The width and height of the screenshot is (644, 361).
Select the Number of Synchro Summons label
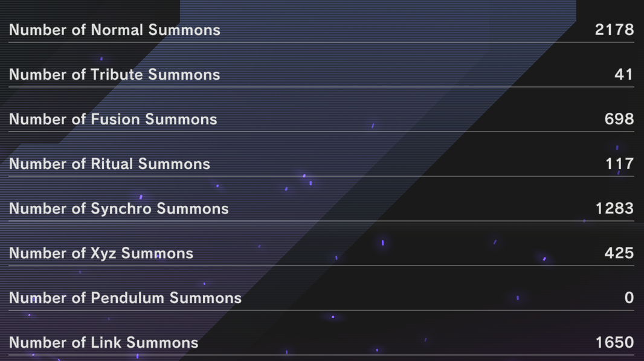[x=118, y=209]
